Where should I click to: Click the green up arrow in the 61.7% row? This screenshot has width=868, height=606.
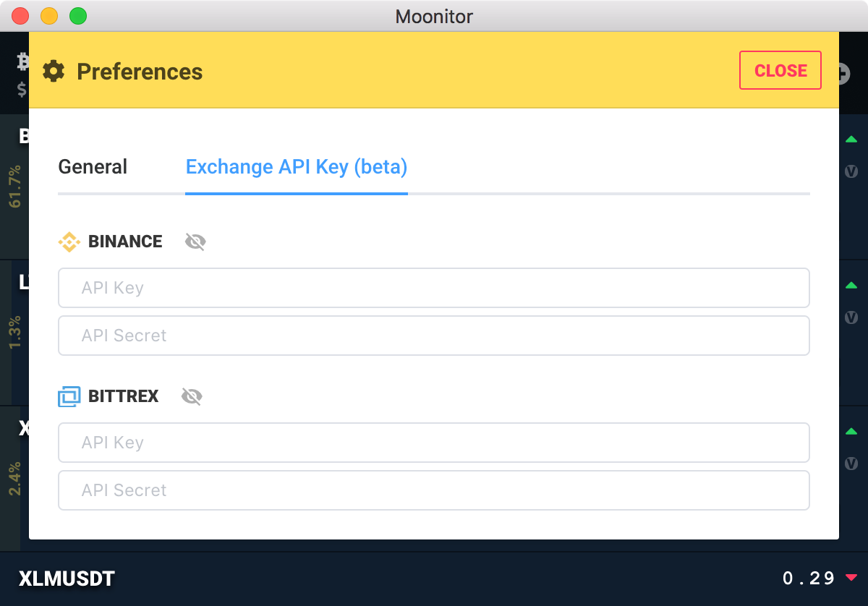pos(851,139)
